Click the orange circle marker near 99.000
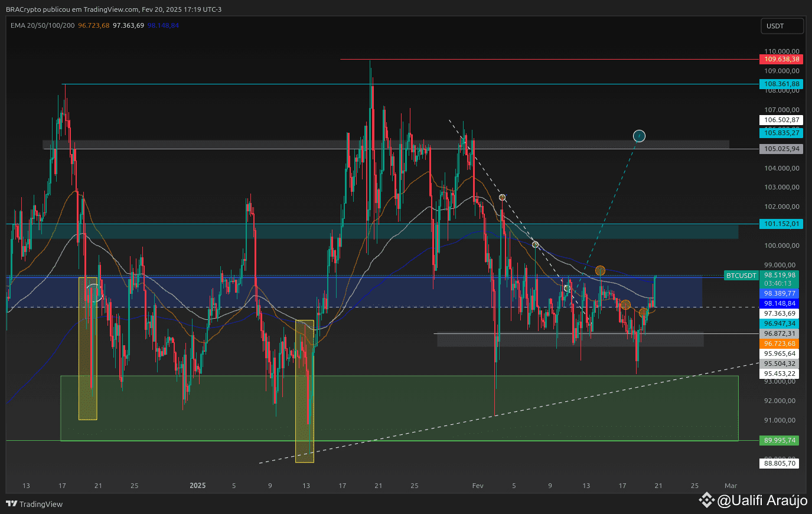The image size is (812, 514). tap(600, 271)
